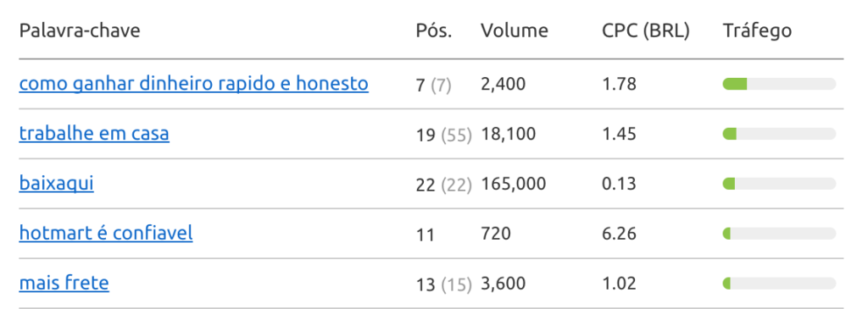Click position value 19 (55)

coord(444,135)
